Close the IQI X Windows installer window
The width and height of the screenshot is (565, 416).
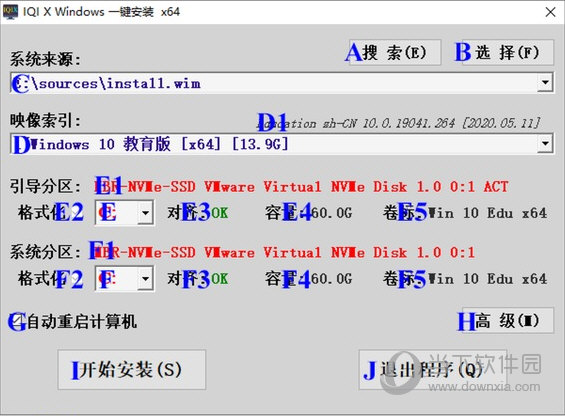tap(550, 12)
